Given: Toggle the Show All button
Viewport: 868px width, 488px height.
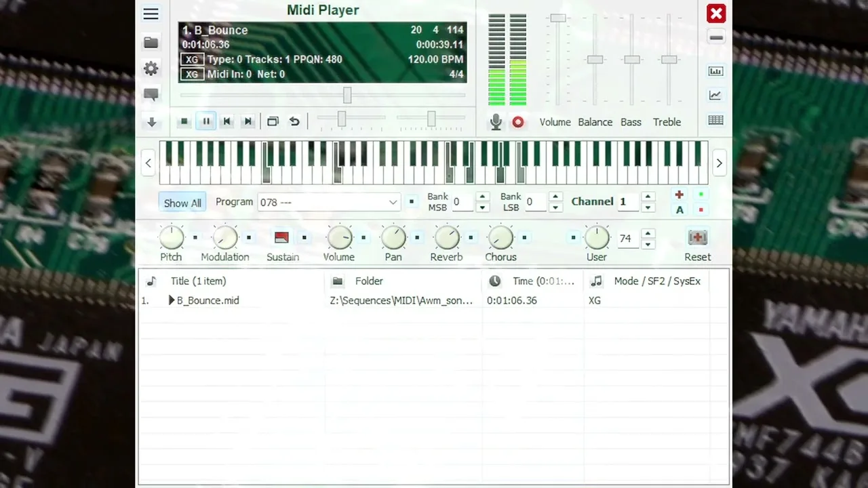Looking at the screenshot, I should pos(182,203).
